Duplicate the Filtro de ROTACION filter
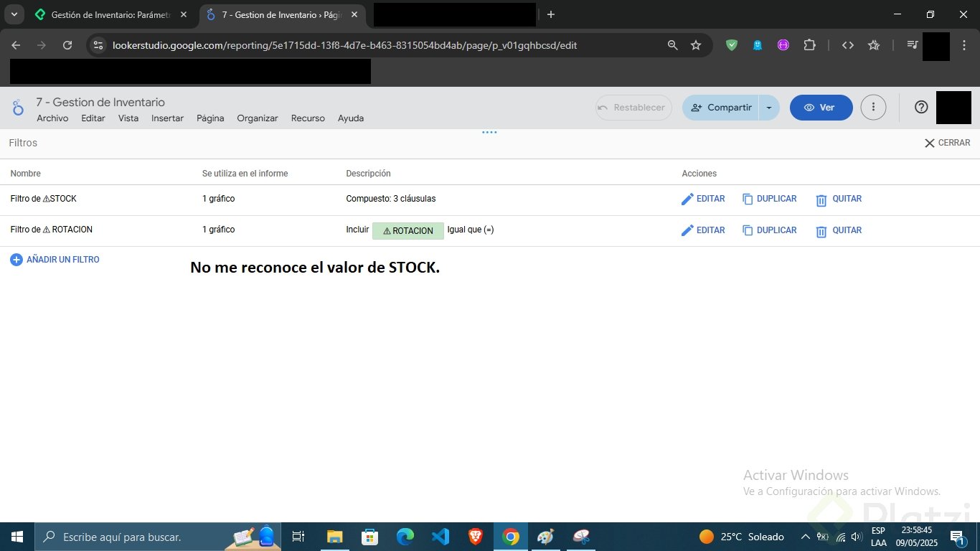This screenshot has height=551, width=980. click(770, 230)
